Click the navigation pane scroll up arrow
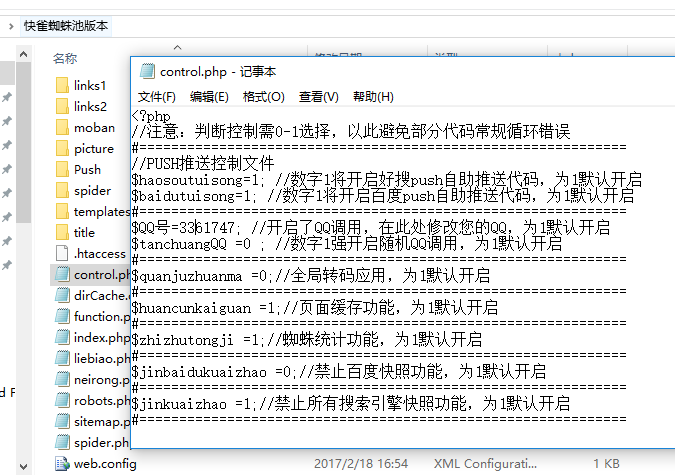 click(24, 54)
